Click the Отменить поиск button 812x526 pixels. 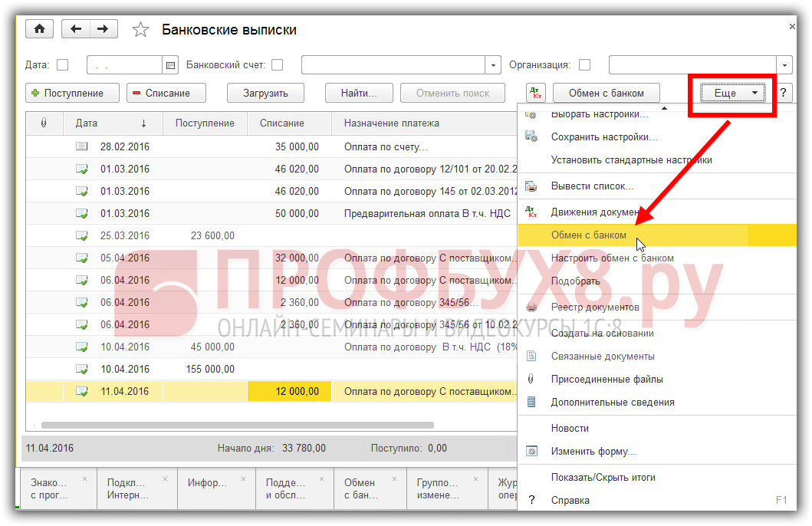pos(452,94)
